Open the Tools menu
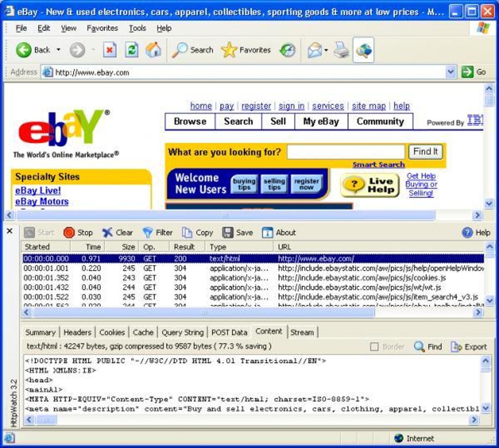 [137, 28]
